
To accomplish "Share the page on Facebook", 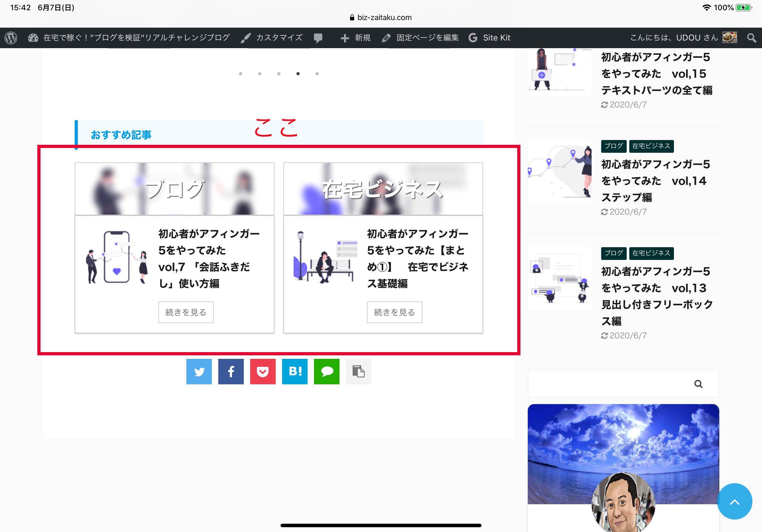I will pos(231,372).
